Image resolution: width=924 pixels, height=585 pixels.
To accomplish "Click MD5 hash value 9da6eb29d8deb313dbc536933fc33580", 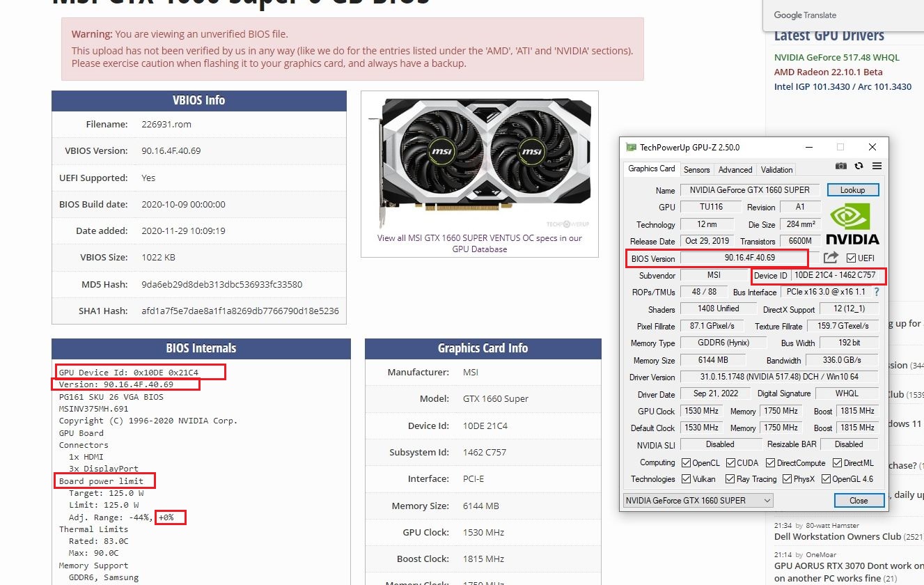I will (x=221, y=284).
